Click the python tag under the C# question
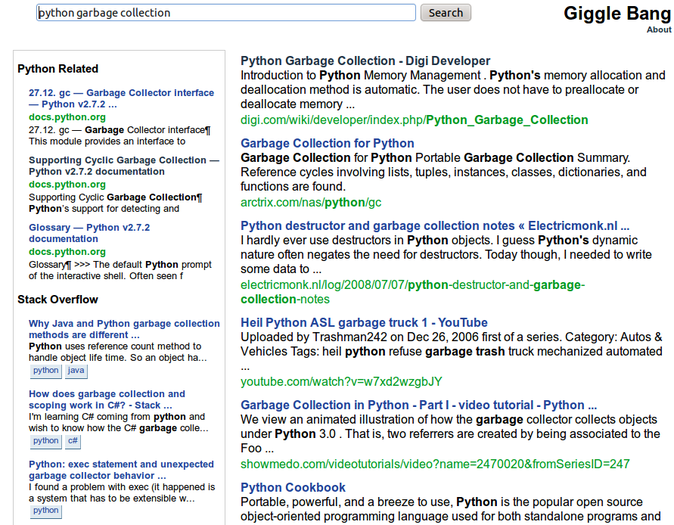This screenshot has width=674, height=525. (46, 441)
